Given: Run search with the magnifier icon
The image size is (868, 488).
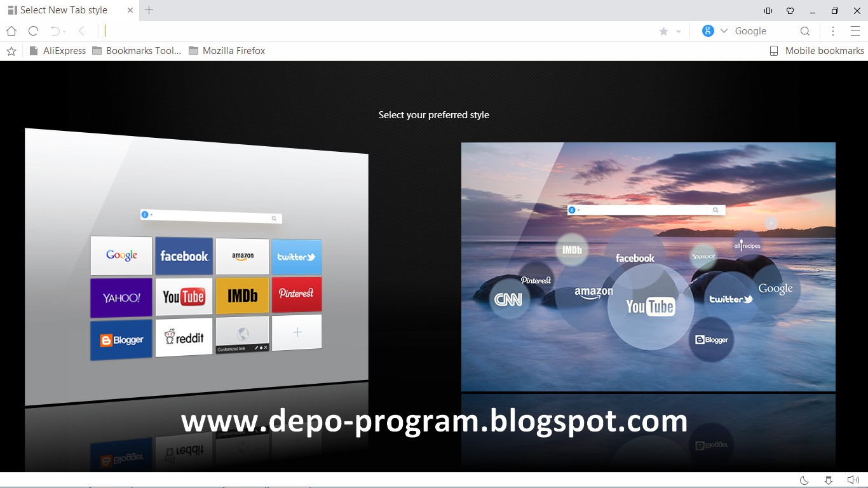Looking at the screenshot, I should (805, 31).
